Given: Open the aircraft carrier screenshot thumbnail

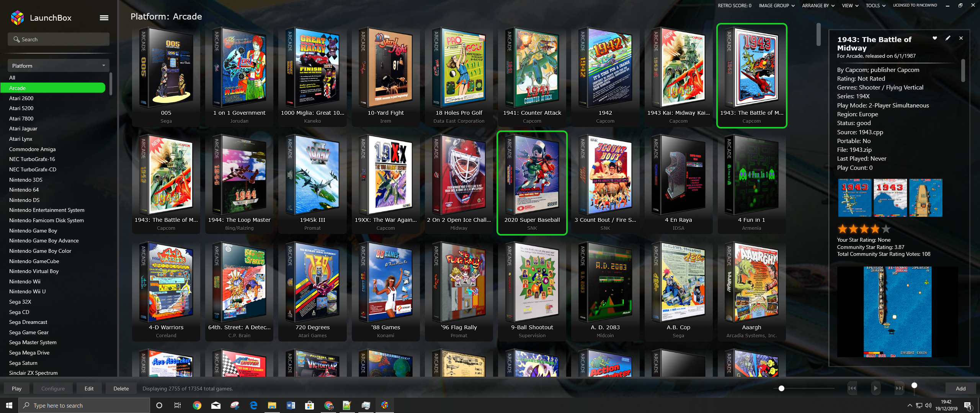Looking at the screenshot, I should (x=926, y=198).
